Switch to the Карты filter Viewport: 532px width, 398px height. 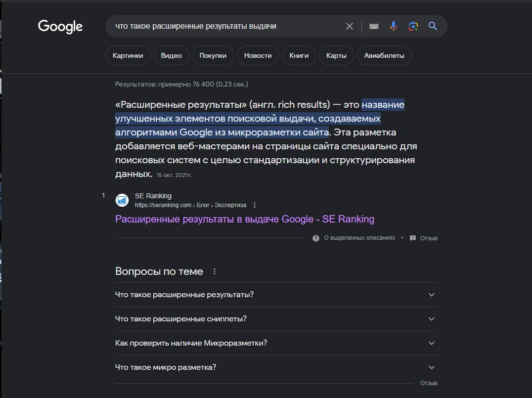pyautogui.click(x=336, y=55)
